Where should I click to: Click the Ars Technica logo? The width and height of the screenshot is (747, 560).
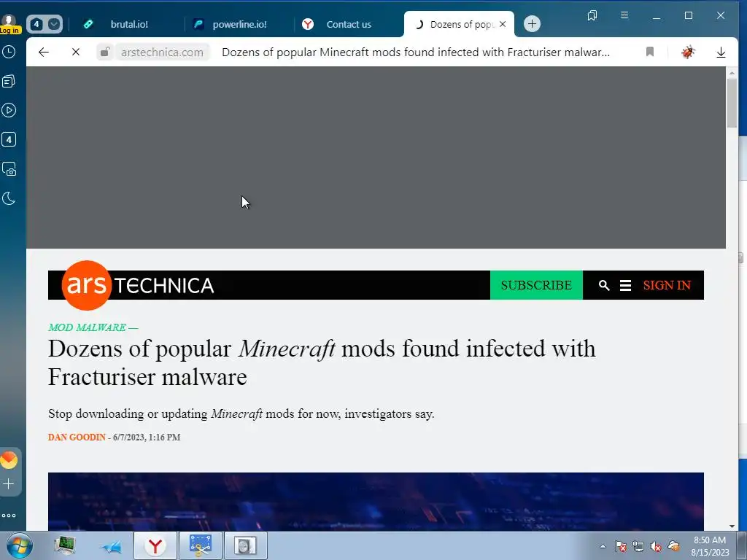(x=138, y=285)
